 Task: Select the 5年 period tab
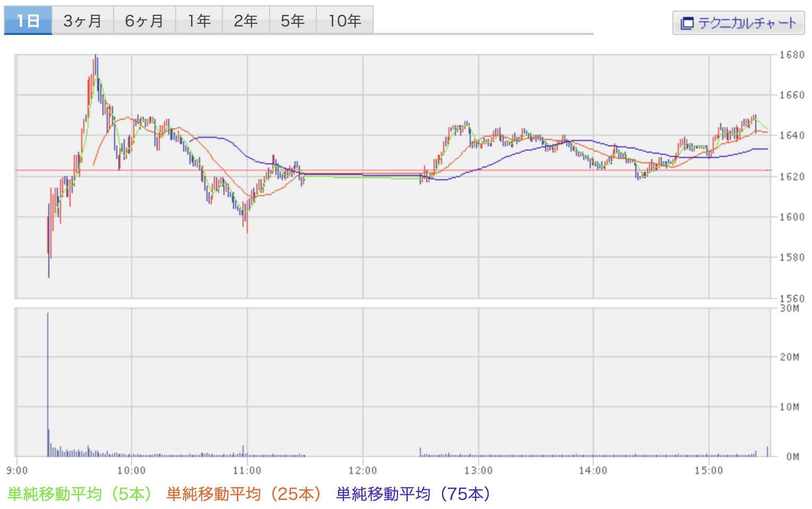(x=292, y=21)
